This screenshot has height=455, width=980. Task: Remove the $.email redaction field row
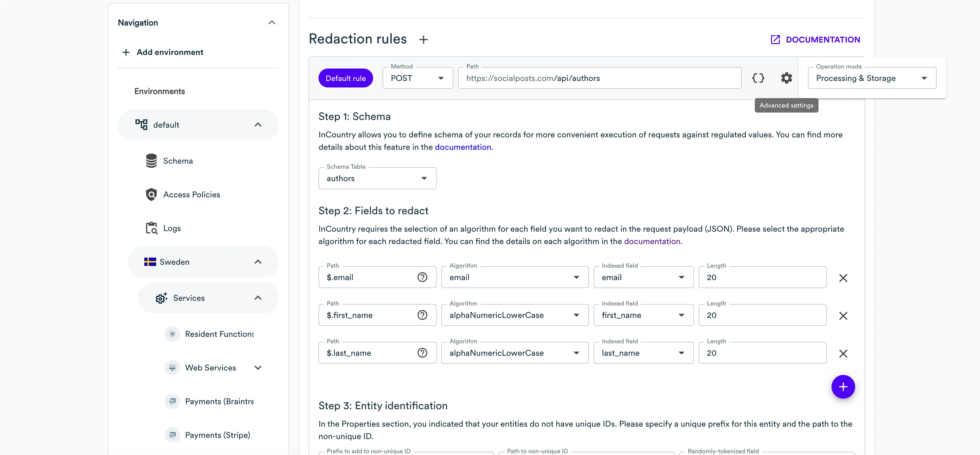pyautogui.click(x=843, y=278)
